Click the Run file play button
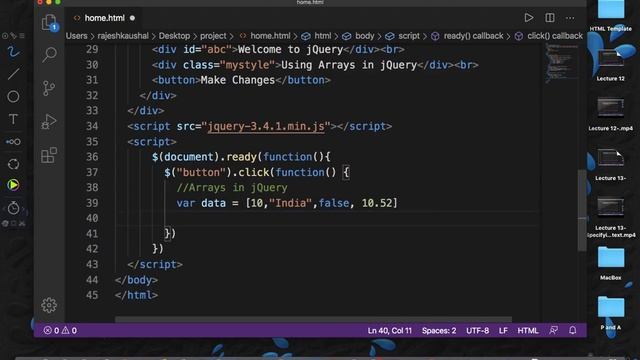This screenshot has height=360, width=640. point(529,18)
